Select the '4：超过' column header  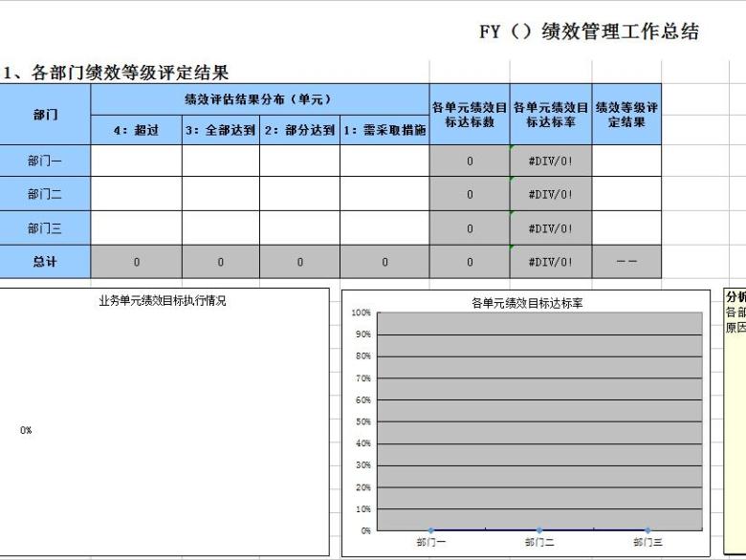pyautogui.click(x=136, y=130)
